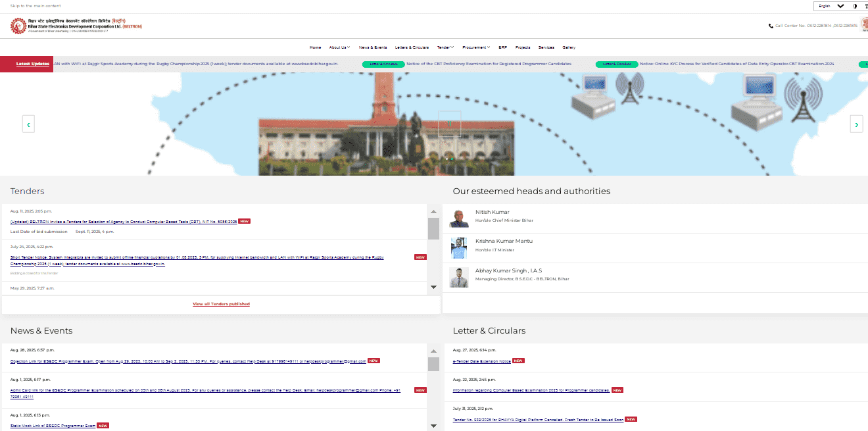Toggle dark contrast mode via the half-circle icon
Screen dimensions: 868x431
[x=856, y=6]
